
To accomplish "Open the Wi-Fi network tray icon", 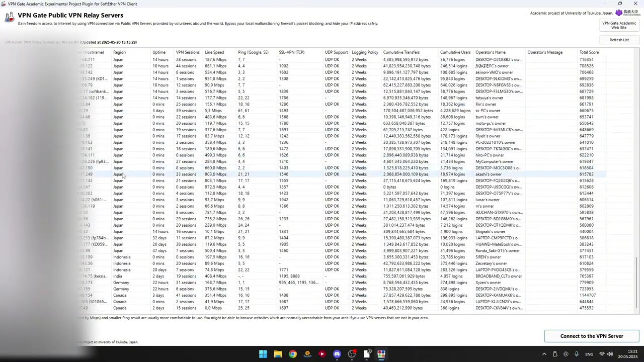I will coord(602,354).
